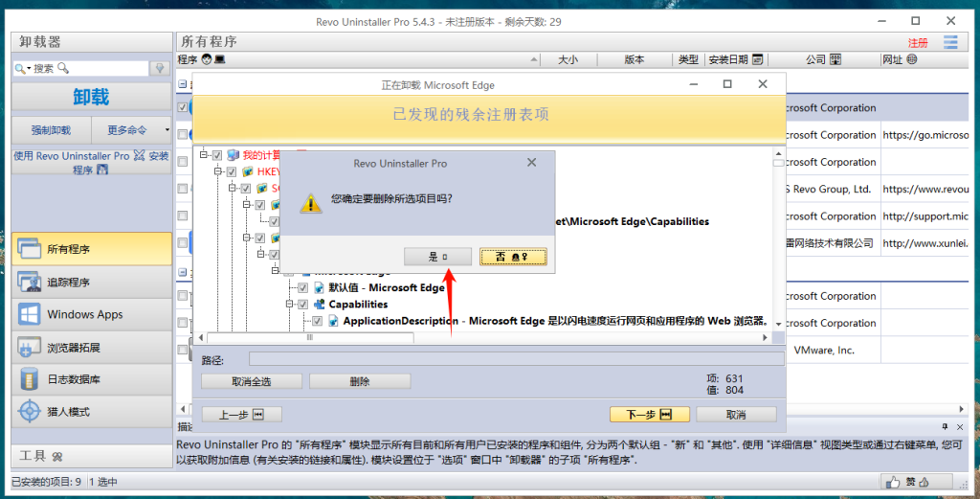
Task: Close the description panel with its X icon
Action: pos(960,426)
